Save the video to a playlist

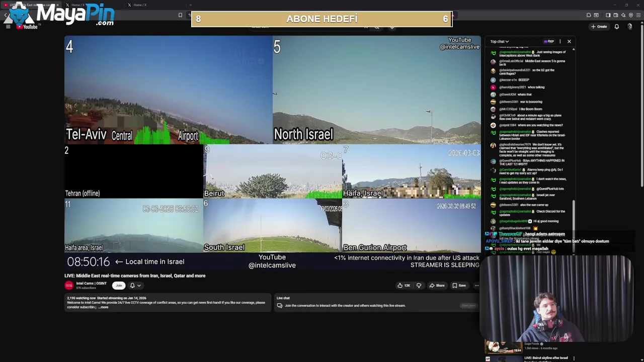point(459,286)
